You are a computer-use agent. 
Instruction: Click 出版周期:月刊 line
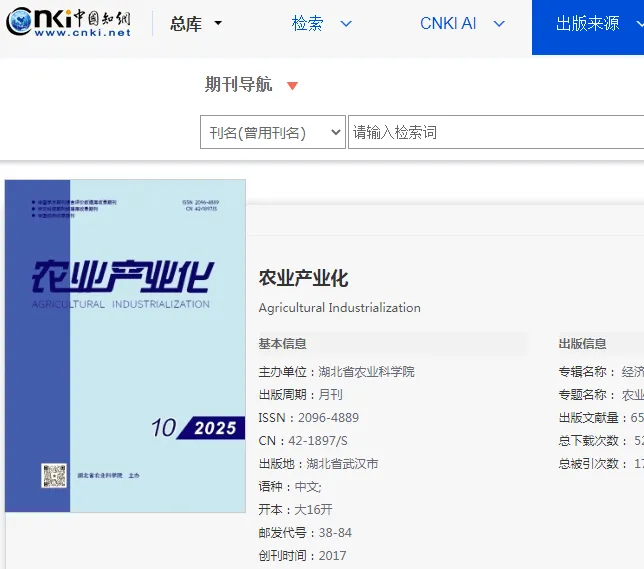300,395
